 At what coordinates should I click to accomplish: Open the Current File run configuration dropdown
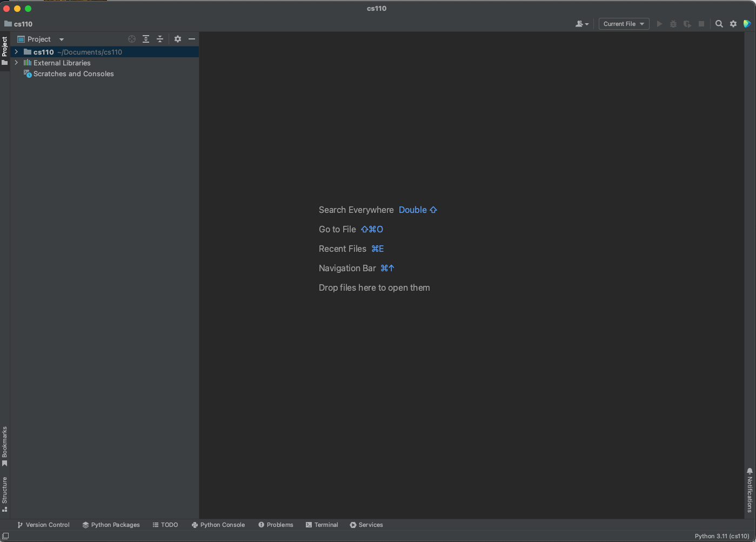point(624,24)
